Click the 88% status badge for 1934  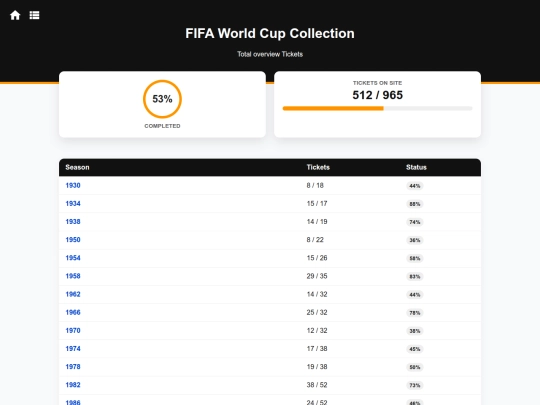415,204
